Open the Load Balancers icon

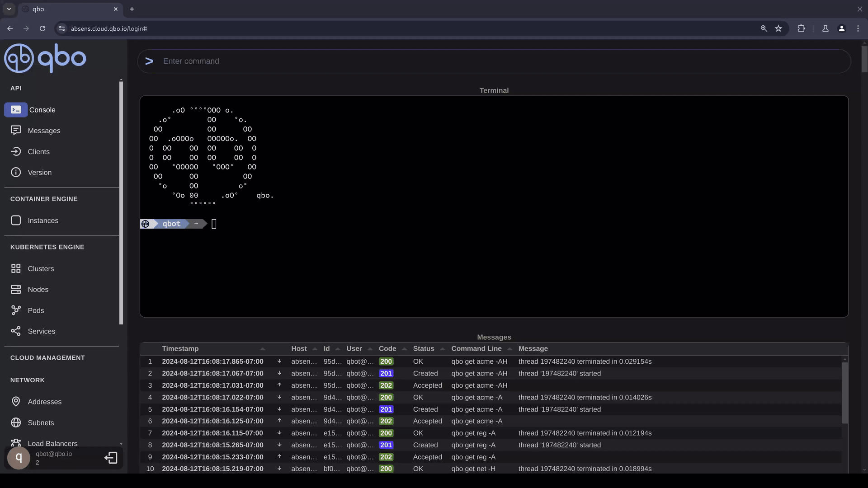coord(16,443)
